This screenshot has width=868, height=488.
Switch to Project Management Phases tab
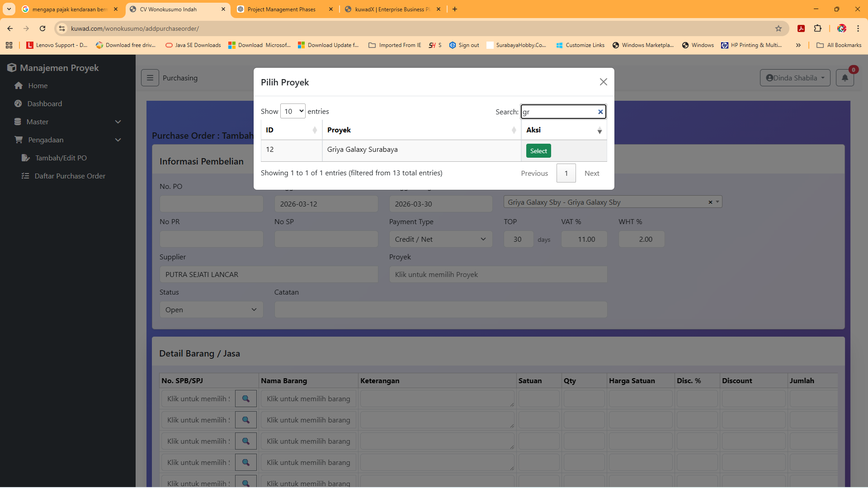[281, 9]
